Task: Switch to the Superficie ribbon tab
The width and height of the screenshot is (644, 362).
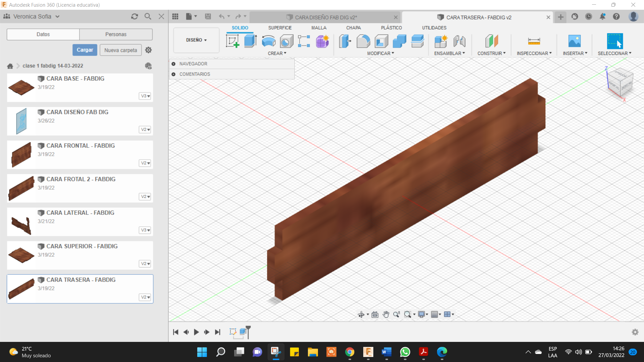Action: point(280,28)
